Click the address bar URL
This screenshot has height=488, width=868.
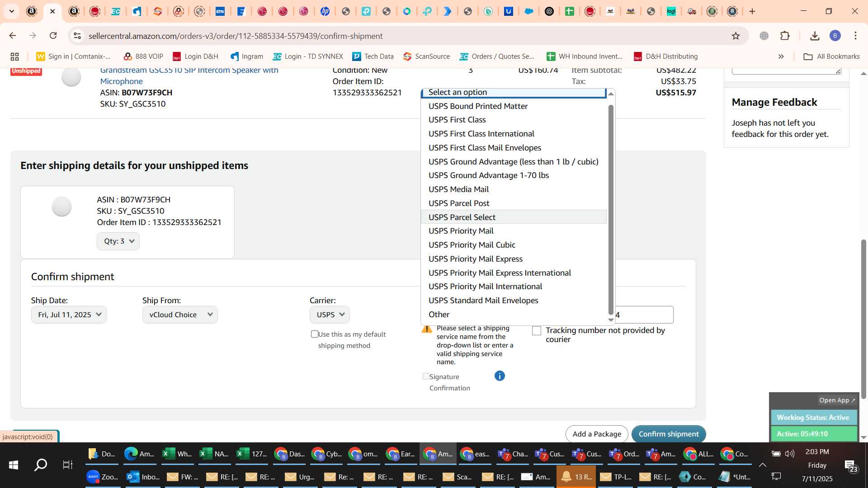click(x=236, y=36)
